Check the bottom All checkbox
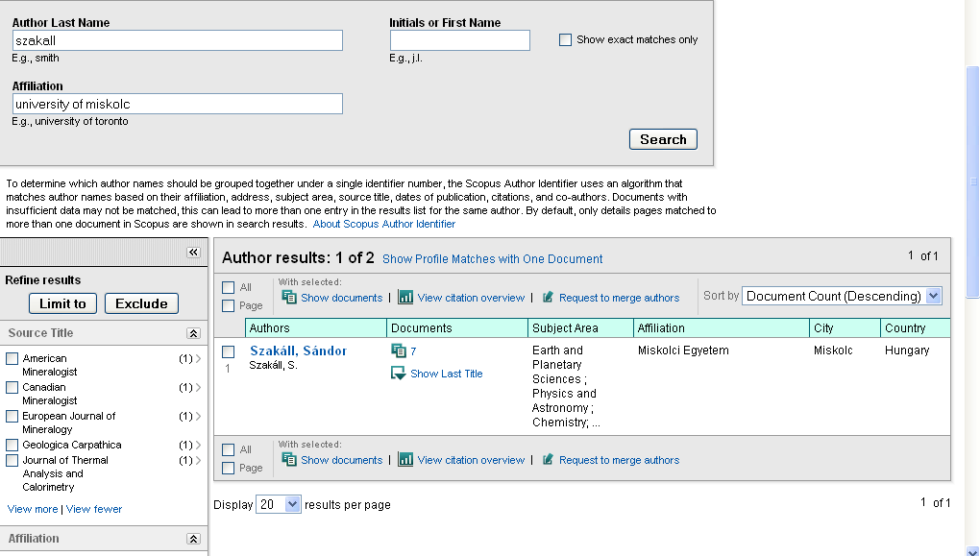This screenshot has width=980, height=556. (228, 449)
